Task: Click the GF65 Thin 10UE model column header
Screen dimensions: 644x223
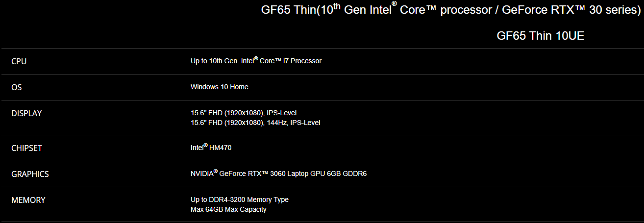Action: pyautogui.click(x=540, y=36)
